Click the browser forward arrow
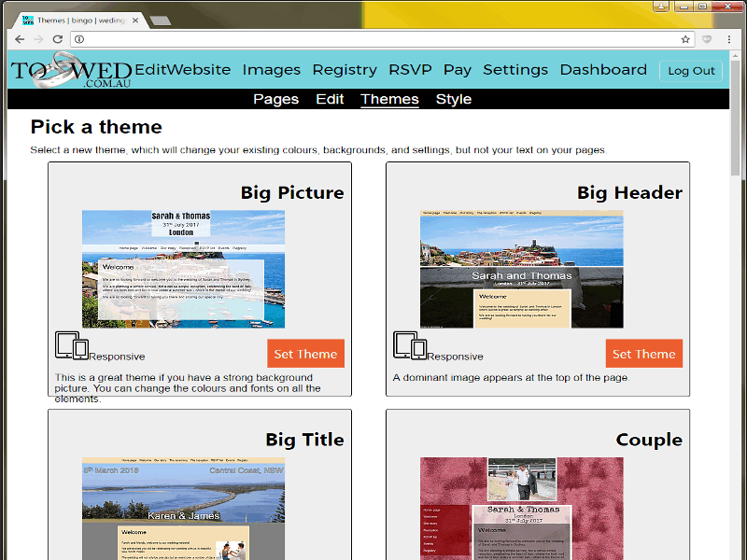 pos(38,39)
